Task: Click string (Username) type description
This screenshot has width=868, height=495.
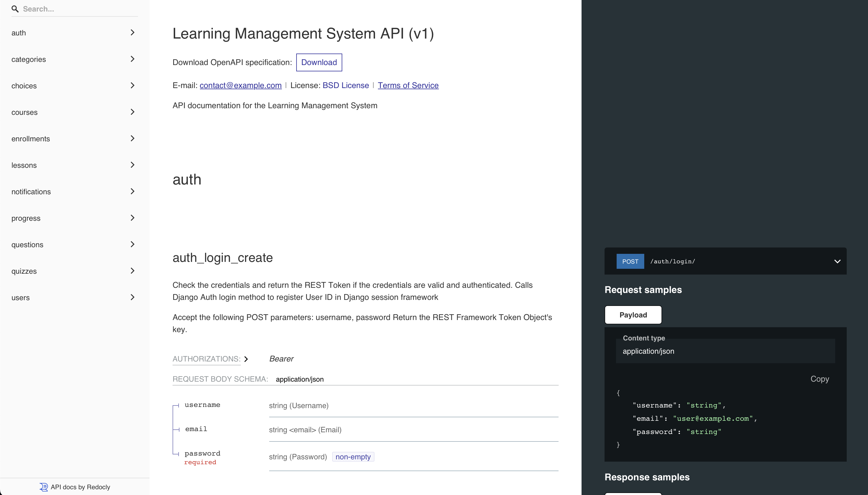Action: pyautogui.click(x=299, y=405)
